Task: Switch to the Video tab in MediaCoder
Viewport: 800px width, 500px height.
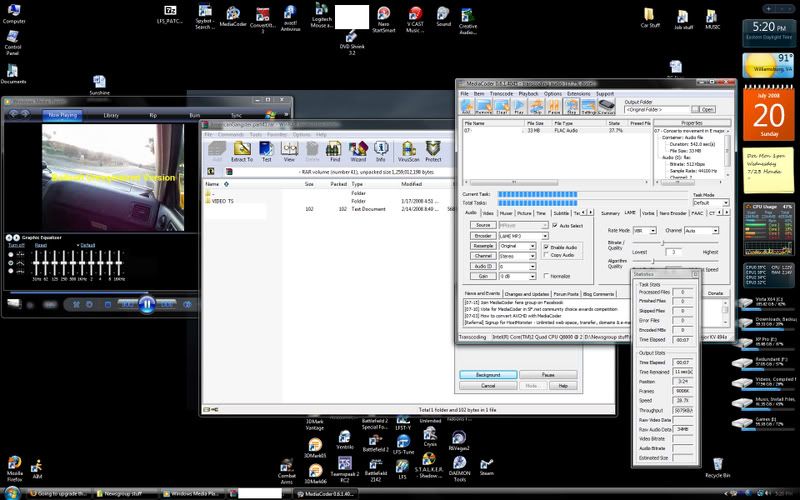Action: point(488,213)
